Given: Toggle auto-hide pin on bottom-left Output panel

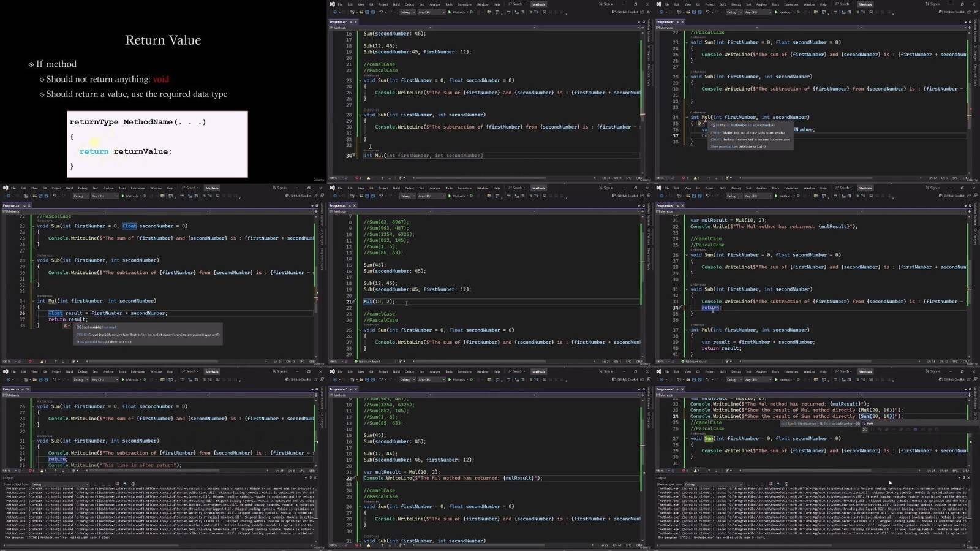Looking at the screenshot, I should coord(312,477).
